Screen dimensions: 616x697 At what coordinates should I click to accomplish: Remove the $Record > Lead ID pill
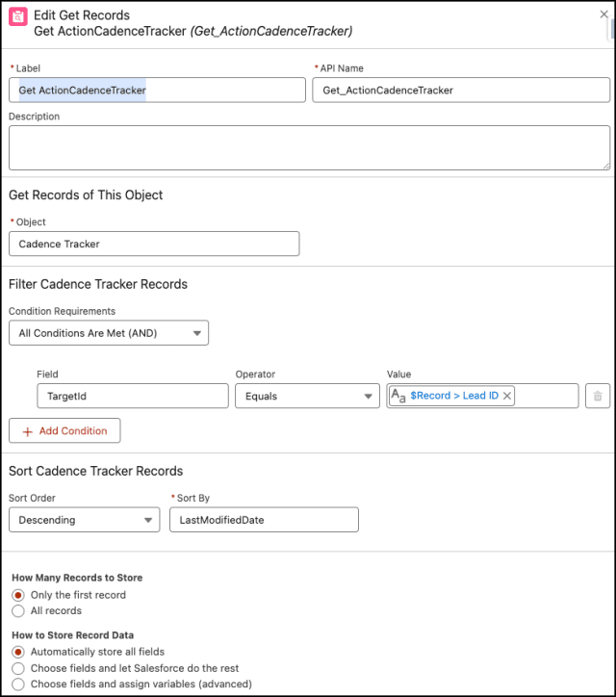pyautogui.click(x=507, y=396)
